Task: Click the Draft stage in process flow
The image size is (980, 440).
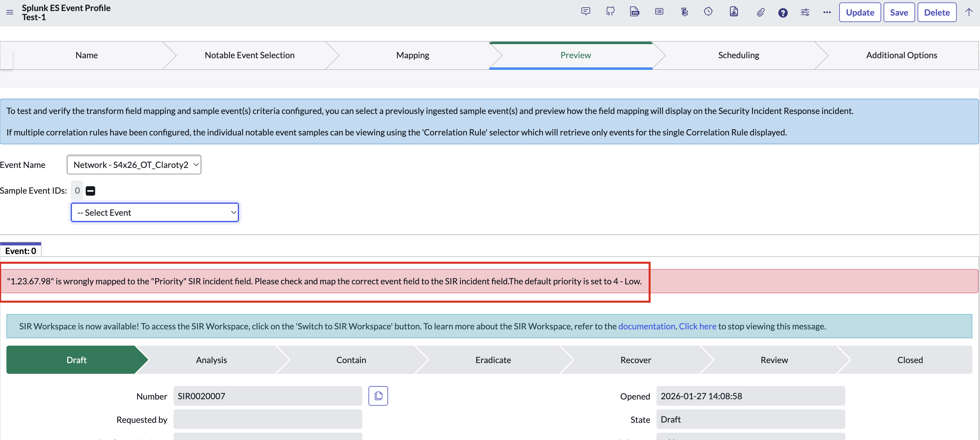Action: pyautogui.click(x=77, y=360)
